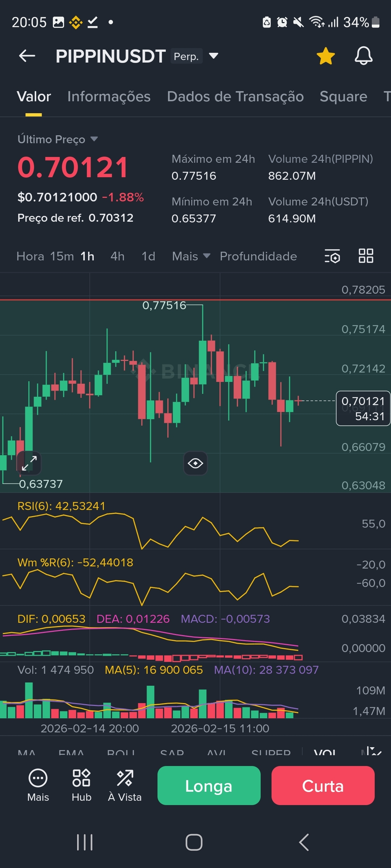
Task: Open the Profundidade depth view
Action: (x=258, y=256)
